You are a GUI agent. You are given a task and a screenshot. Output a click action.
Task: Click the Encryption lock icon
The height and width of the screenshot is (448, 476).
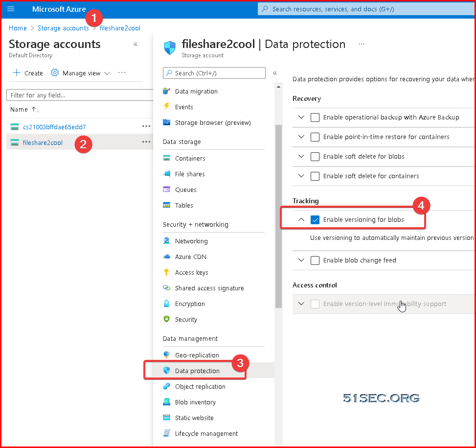166,304
